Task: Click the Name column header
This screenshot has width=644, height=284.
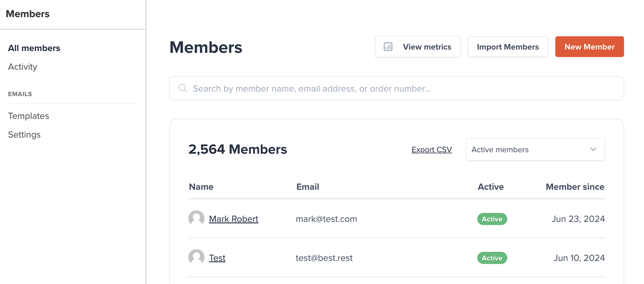Action: pos(201,187)
